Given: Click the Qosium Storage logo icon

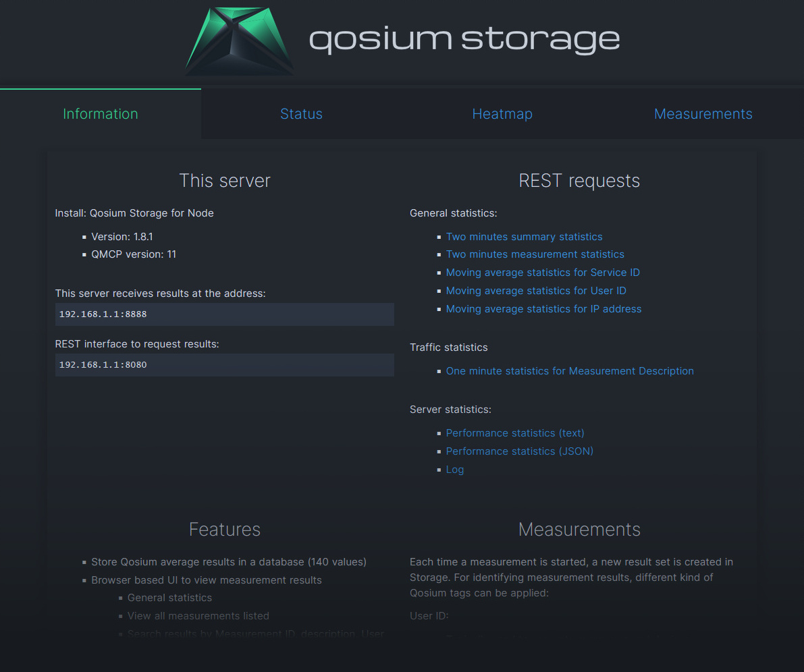Looking at the screenshot, I should (240, 41).
